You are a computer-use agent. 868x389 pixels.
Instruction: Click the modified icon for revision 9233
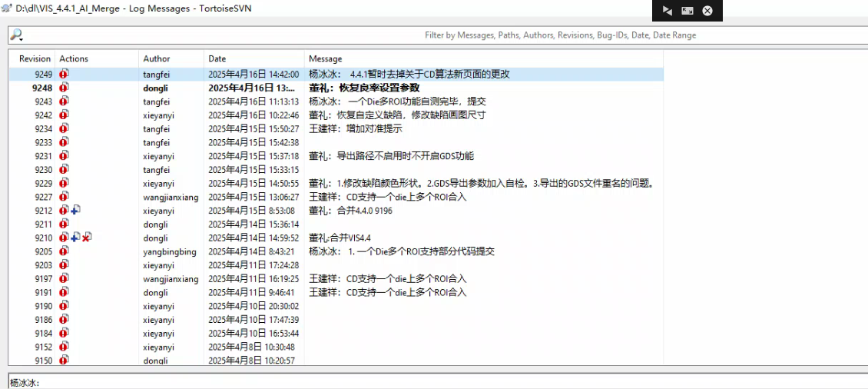[64, 142]
